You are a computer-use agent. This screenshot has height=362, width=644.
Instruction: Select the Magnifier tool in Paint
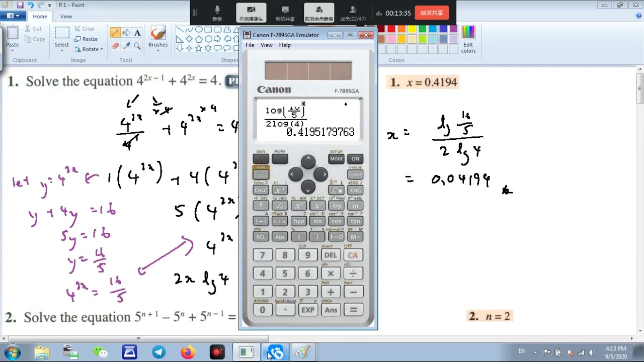click(137, 46)
